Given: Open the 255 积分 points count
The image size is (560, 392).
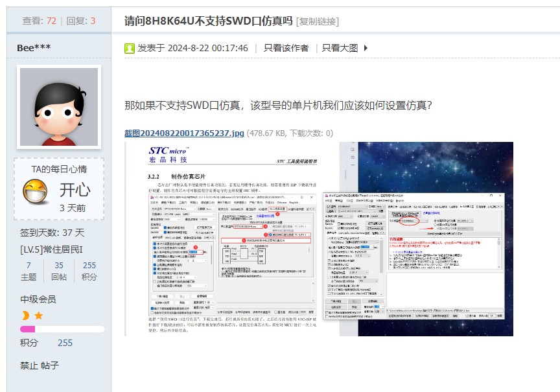Looking at the screenshot, I should click(89, 271).
